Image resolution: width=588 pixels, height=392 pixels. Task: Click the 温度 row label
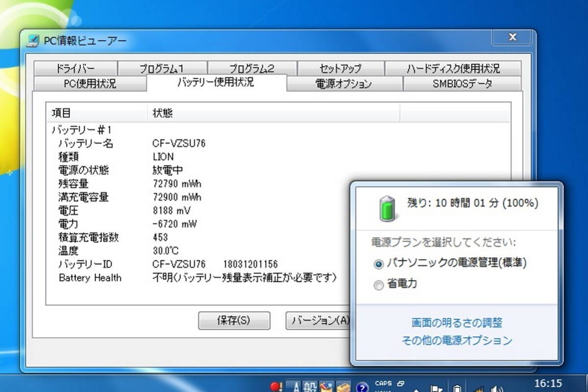tap(68, 251)
